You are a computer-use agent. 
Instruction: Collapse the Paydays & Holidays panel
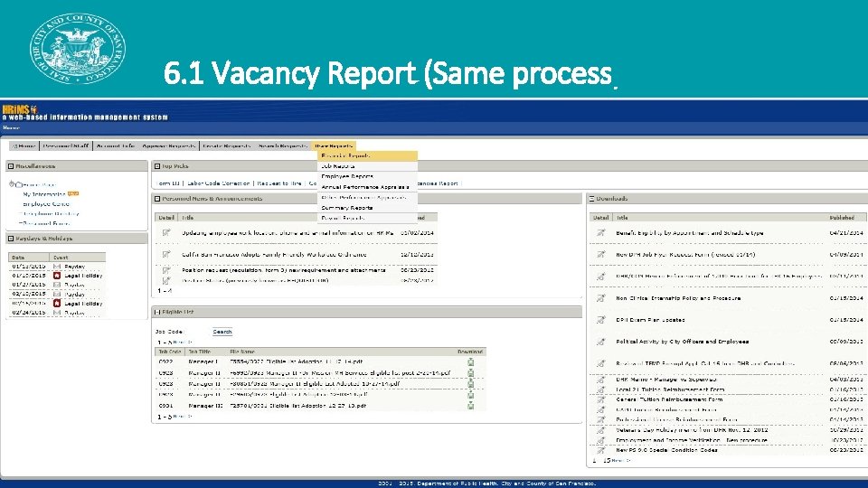[11, 239]
